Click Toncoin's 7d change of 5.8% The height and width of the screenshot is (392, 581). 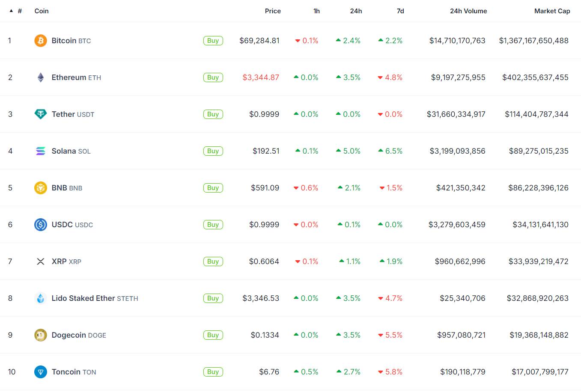[390, 372]
